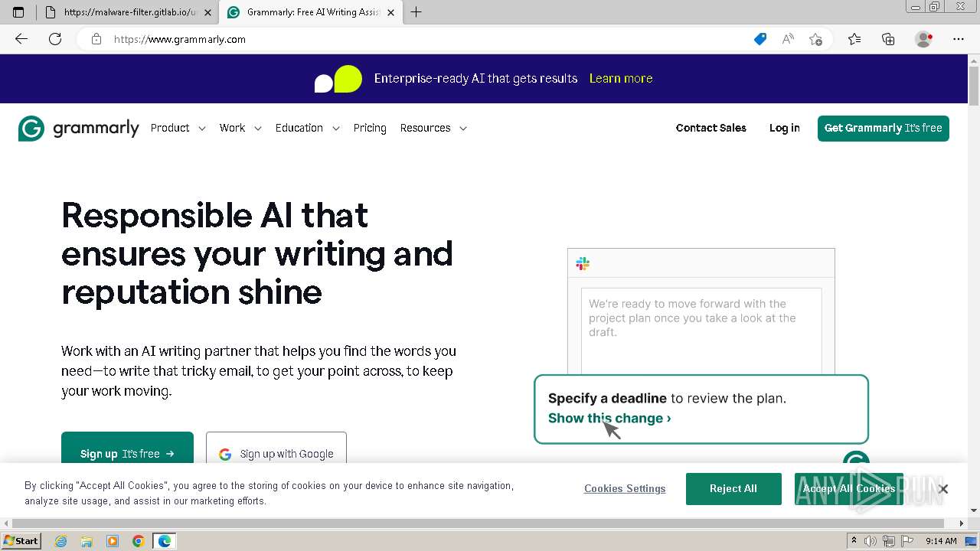Image resolution: width=980 pixels, height=551 pixels.
Task: Click the Get Grammarly It's free button
Action: click(x=884, y=129)
